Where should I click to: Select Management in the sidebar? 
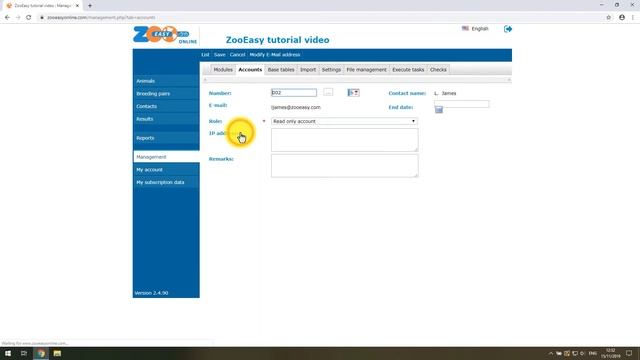166,157
